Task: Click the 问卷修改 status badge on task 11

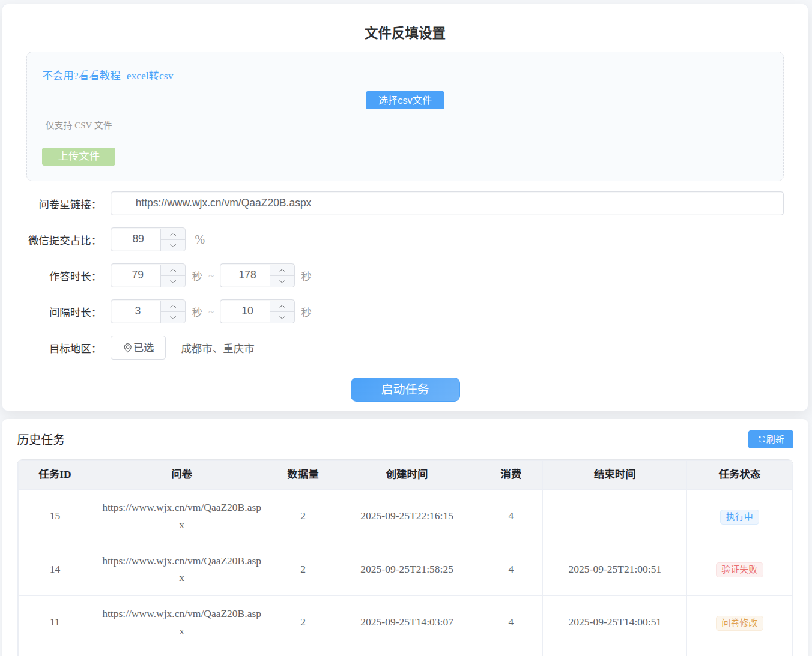Action: tap(739, 623)
